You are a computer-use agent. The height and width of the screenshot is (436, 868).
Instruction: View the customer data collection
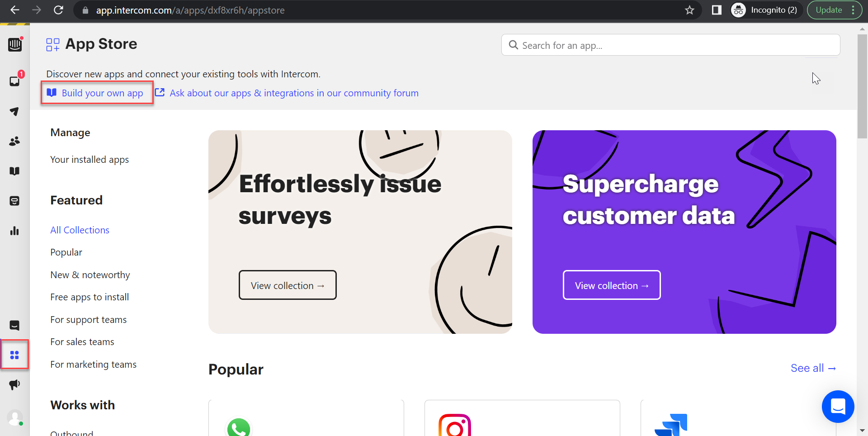612,285
